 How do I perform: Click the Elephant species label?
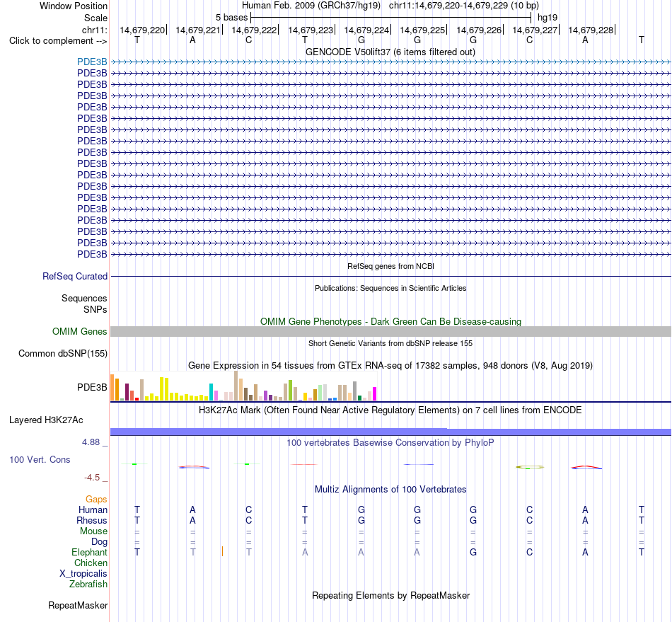(x=90, y=552)
